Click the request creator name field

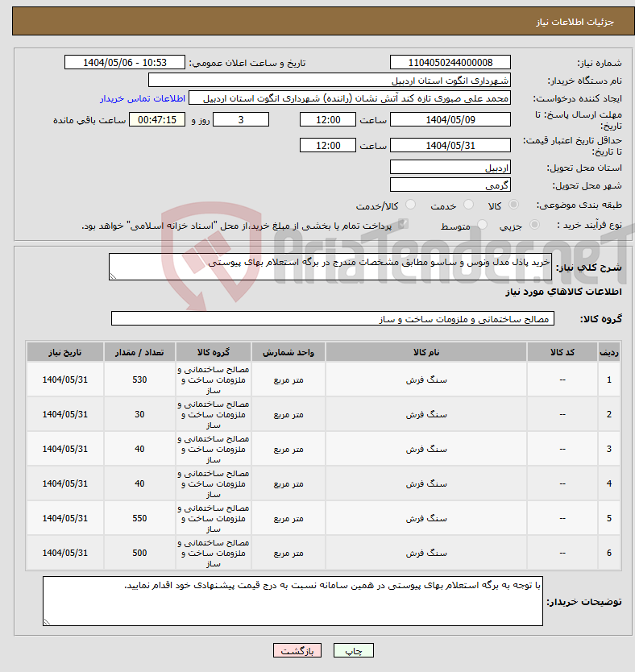point(350,98)
